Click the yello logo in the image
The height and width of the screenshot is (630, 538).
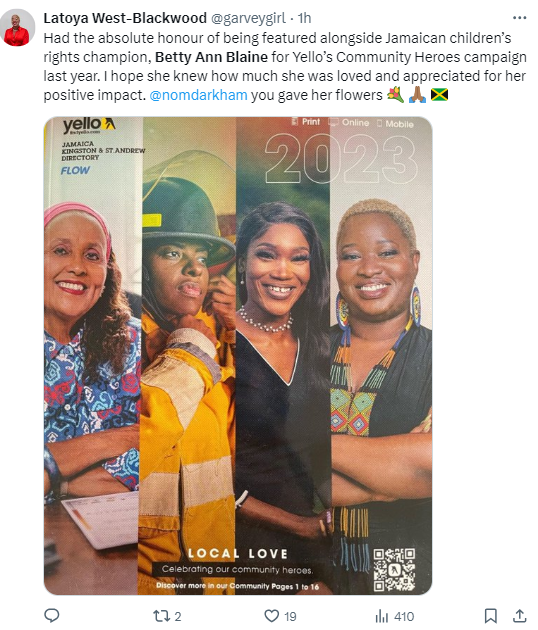(x=89, y=126)
